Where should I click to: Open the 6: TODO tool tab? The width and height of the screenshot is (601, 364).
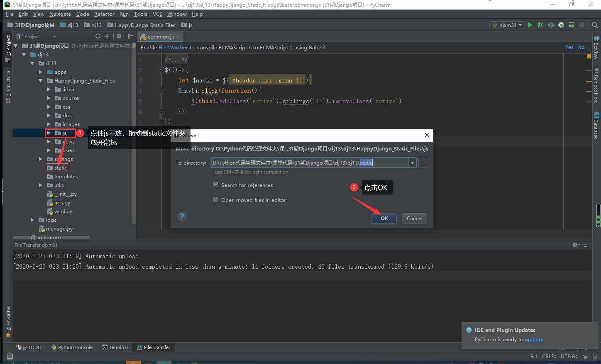point(29,347)
